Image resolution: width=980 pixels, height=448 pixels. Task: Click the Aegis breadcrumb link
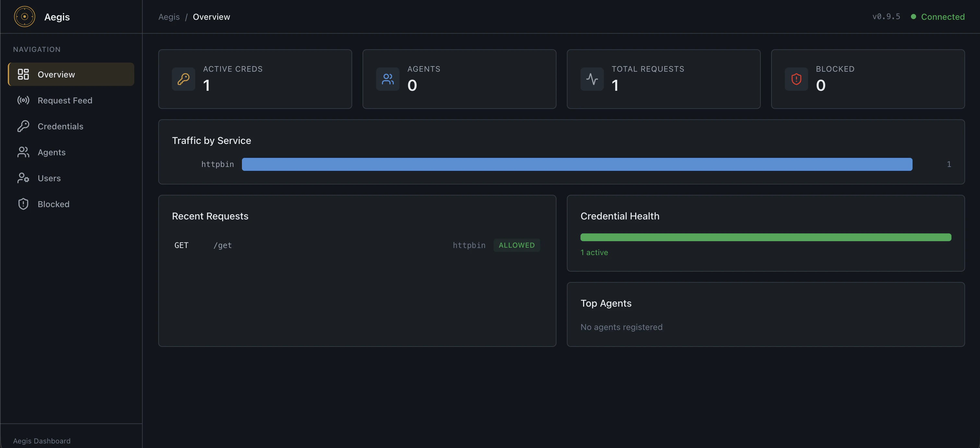169,17
